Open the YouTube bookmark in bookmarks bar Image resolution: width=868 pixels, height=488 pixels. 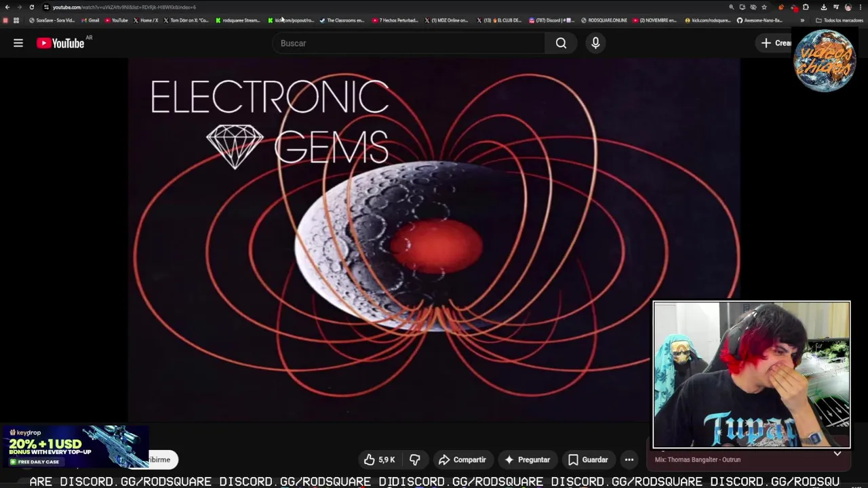117,20
